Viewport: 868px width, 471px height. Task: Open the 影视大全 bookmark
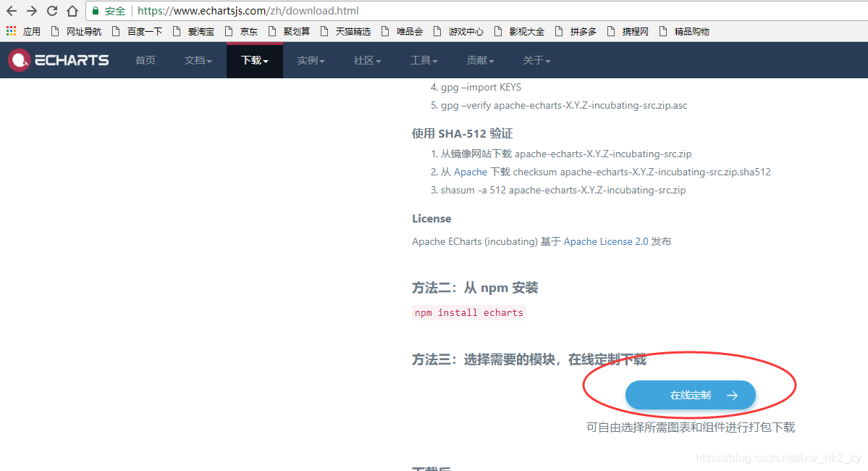[x=520, y=32]
